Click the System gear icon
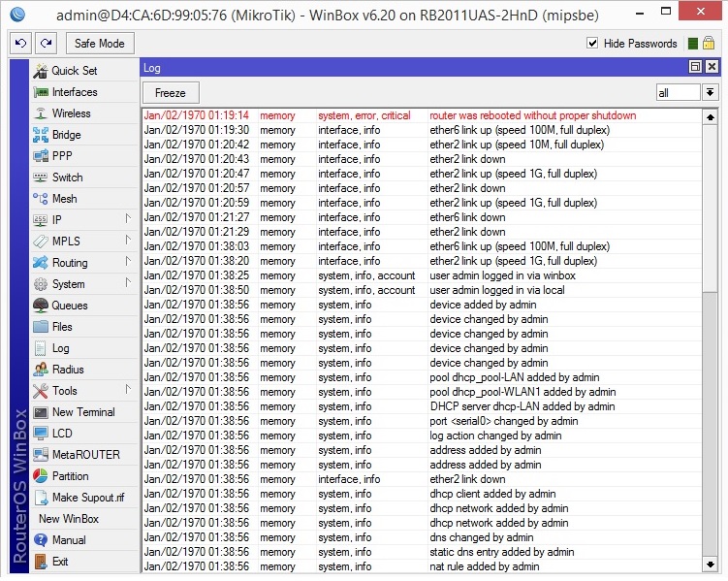 [x=41, y=284]
